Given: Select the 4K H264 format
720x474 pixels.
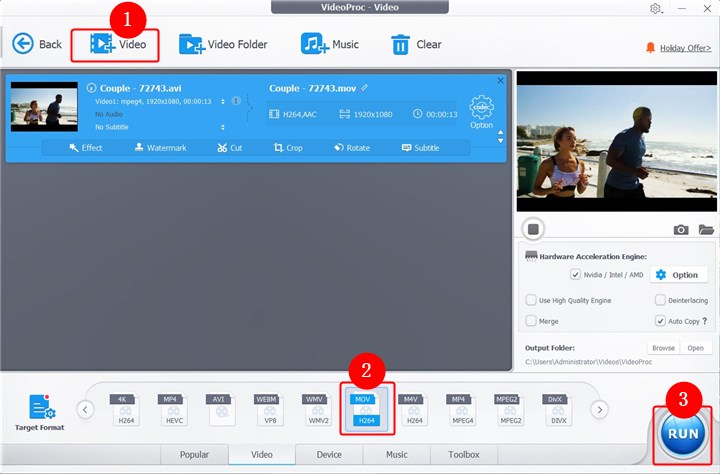Looking at the screenshot, I should (125, 409).
